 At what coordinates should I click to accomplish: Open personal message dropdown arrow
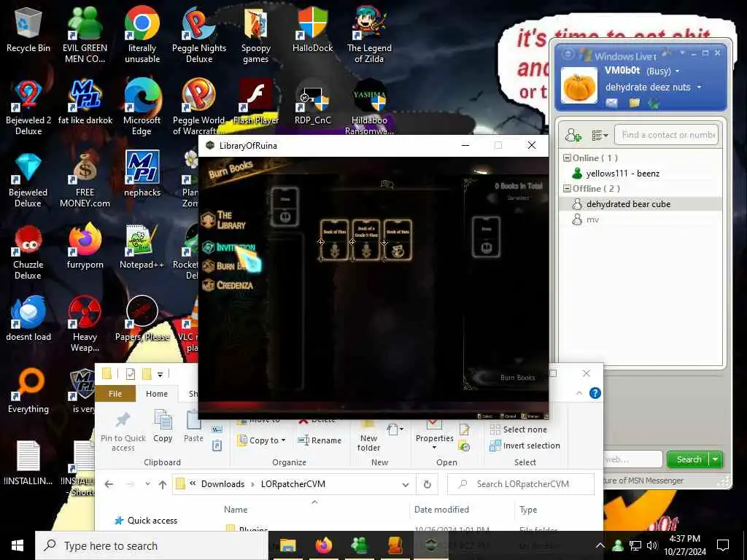tap(700, 87)
